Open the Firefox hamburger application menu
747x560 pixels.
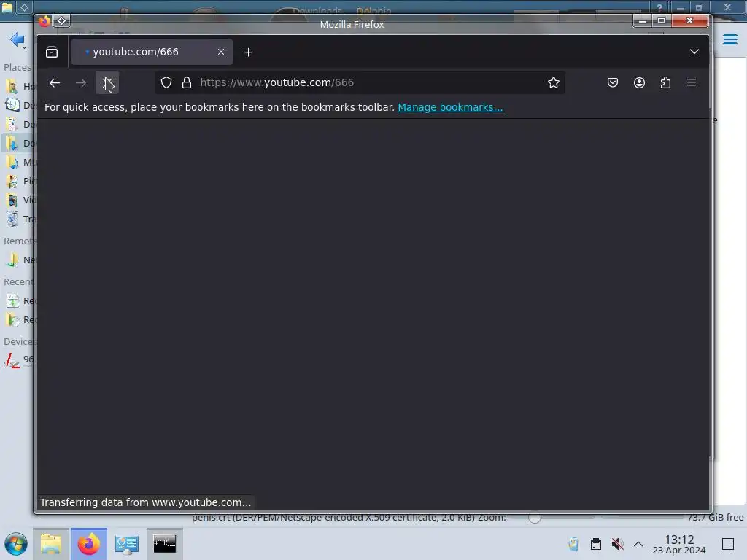[692, 83]
